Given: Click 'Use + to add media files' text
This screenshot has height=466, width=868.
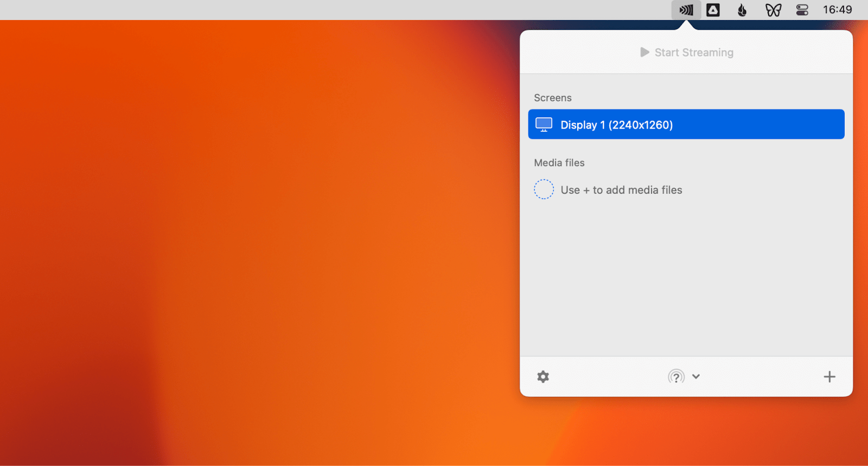Looking at the screenshot, I should coord(621,190).
